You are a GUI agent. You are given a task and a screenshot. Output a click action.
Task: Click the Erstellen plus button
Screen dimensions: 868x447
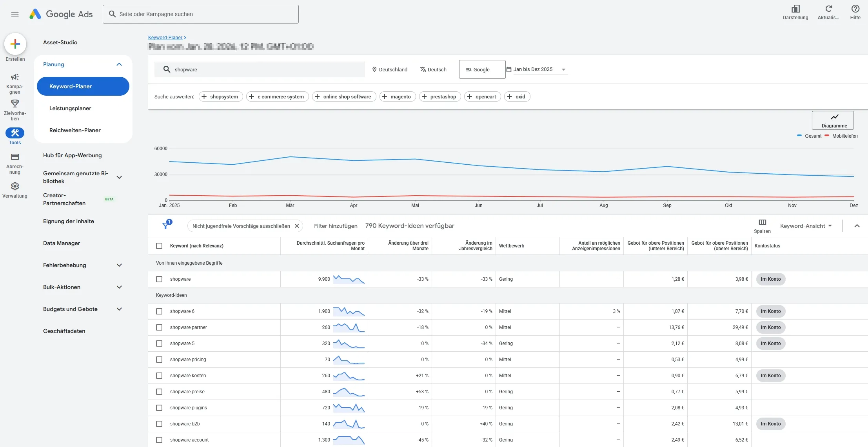pos(15,44)
